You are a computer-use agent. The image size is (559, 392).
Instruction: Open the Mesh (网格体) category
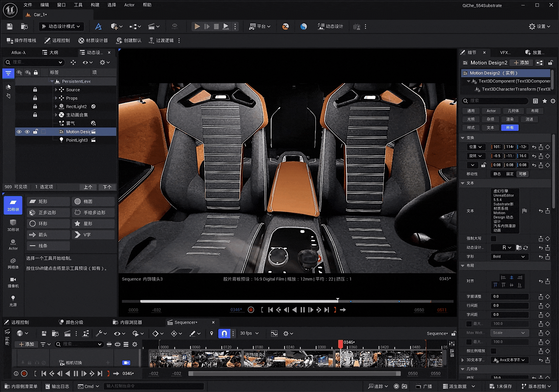click(13, 263)
